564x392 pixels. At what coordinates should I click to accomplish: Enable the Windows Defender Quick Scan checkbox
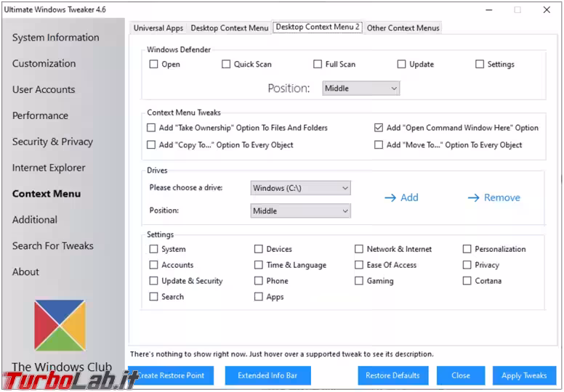tap(226, 65)
